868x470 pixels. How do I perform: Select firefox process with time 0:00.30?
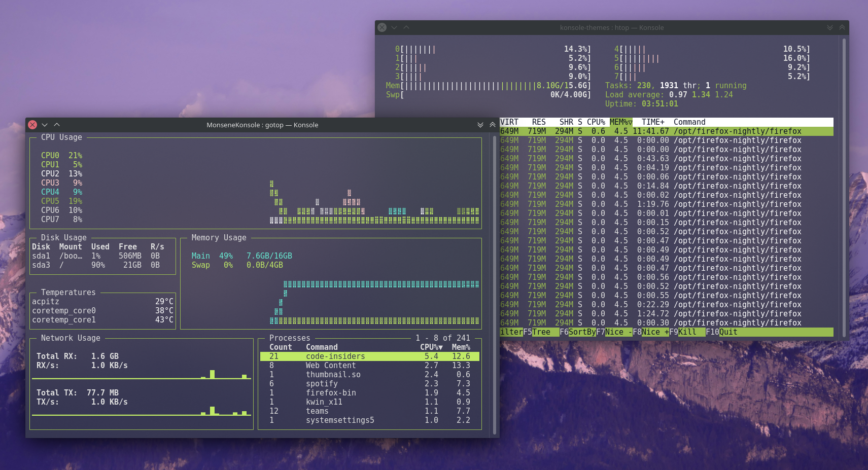667,323
